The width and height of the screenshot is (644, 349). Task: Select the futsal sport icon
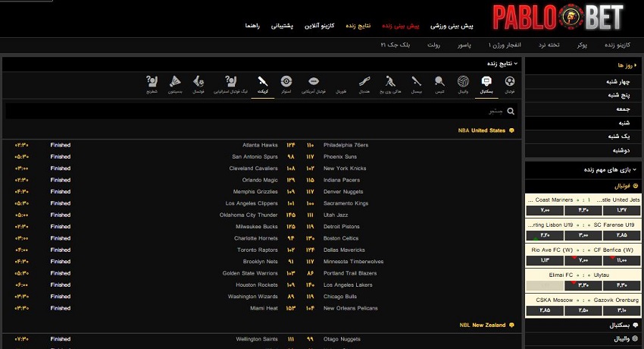pos(199,81)
